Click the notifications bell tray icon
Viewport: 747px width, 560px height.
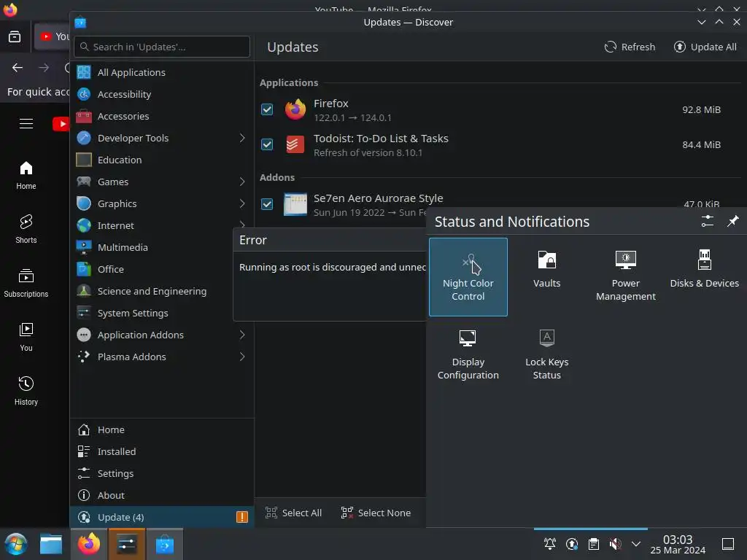(549, 543)
